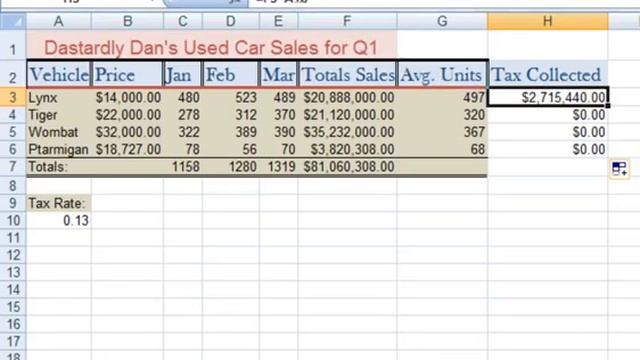640x360 pixels.
Task: Select column E header
Action: pos(278,22)
